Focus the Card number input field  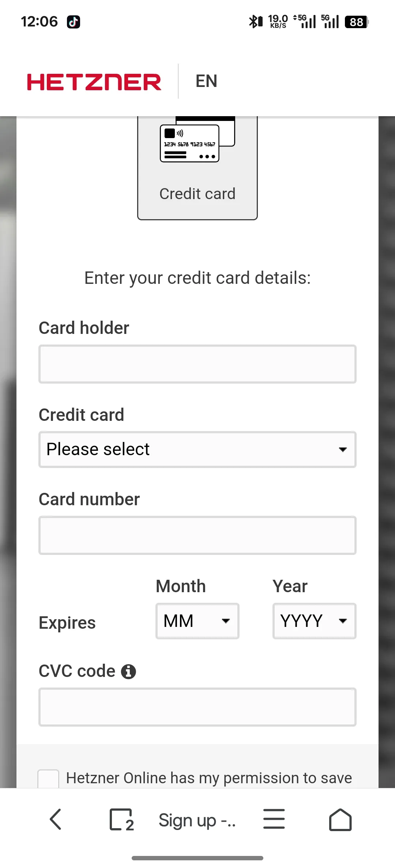pyautogui.click(x=197, y=536)
